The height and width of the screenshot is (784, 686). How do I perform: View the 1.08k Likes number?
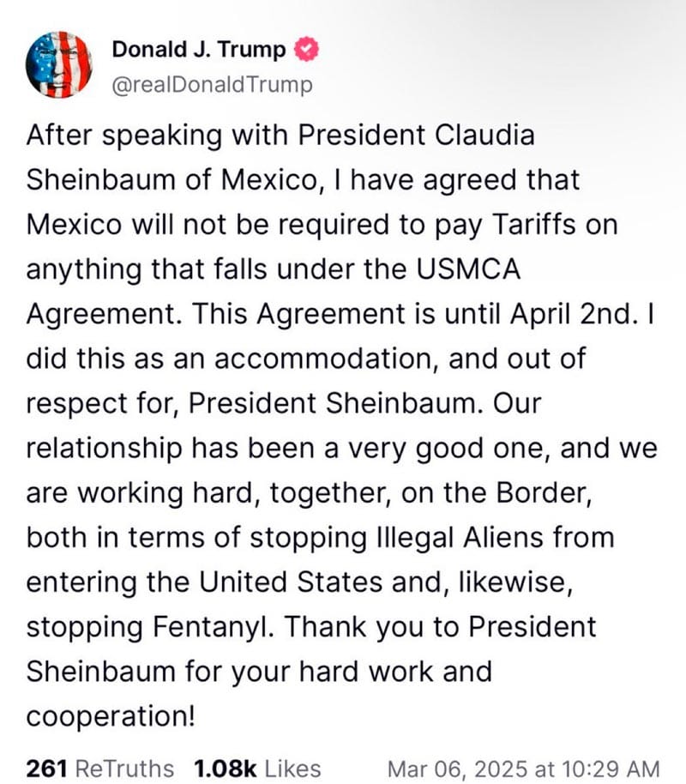[225, 769]
